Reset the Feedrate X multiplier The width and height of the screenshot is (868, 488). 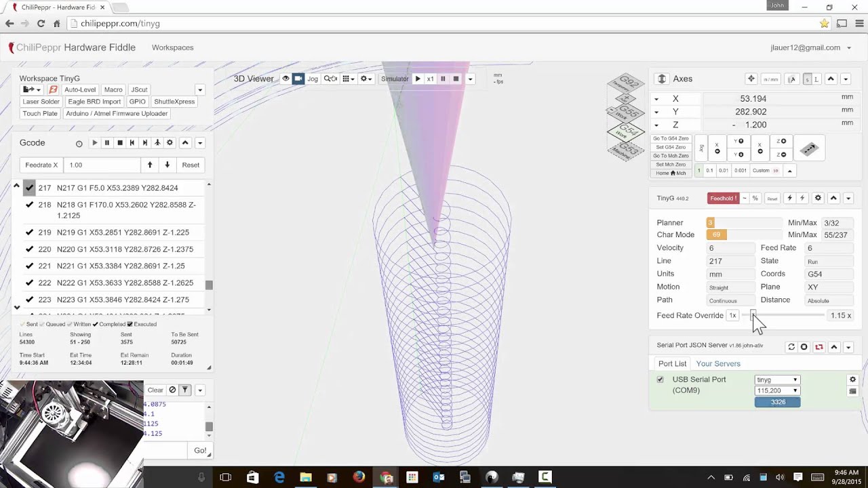pyautogui.click(x=191, y=165)
